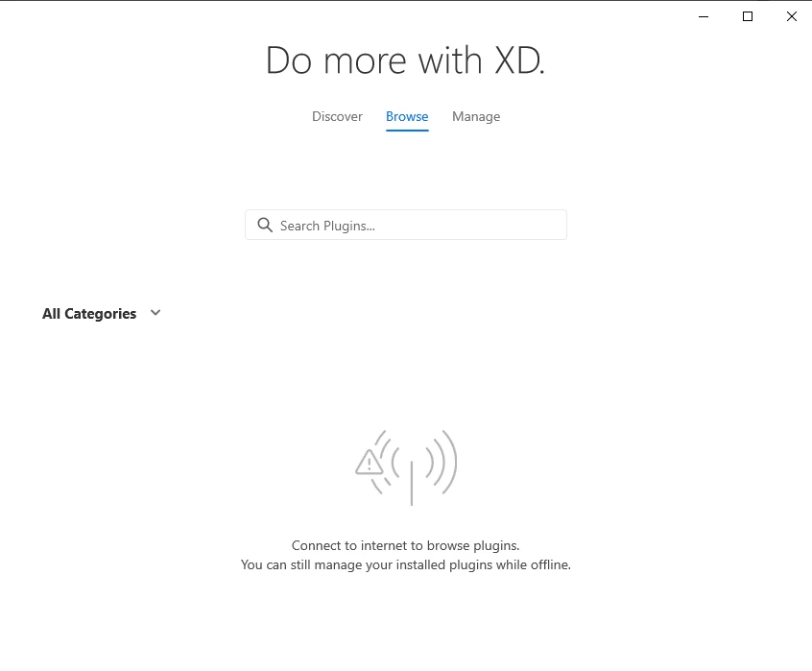Click the 'You can still manage your installed plugins' text
Viewport: 812px width, 671px height.
point(367,564)
